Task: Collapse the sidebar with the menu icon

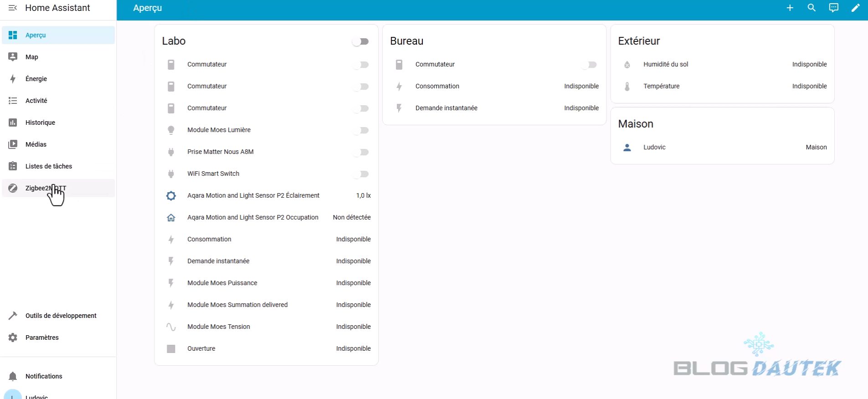Action: (x=13, y=8)
